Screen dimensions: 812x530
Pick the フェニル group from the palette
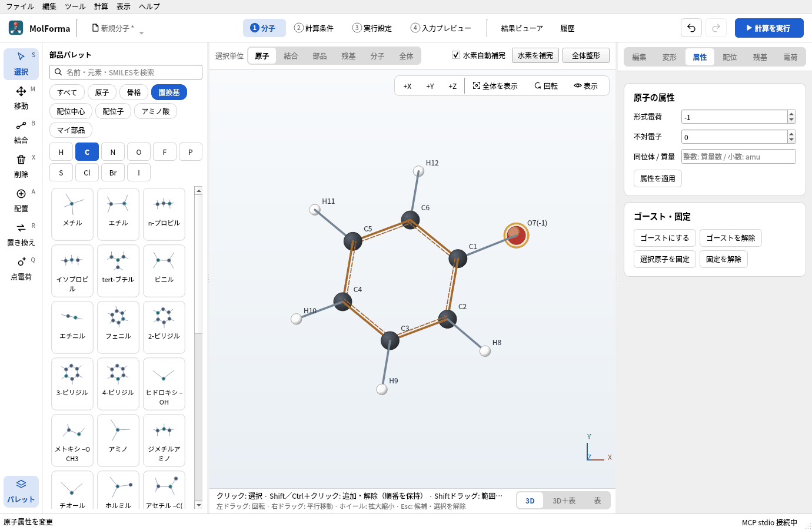pyautogui.click(x=118, y=327)
